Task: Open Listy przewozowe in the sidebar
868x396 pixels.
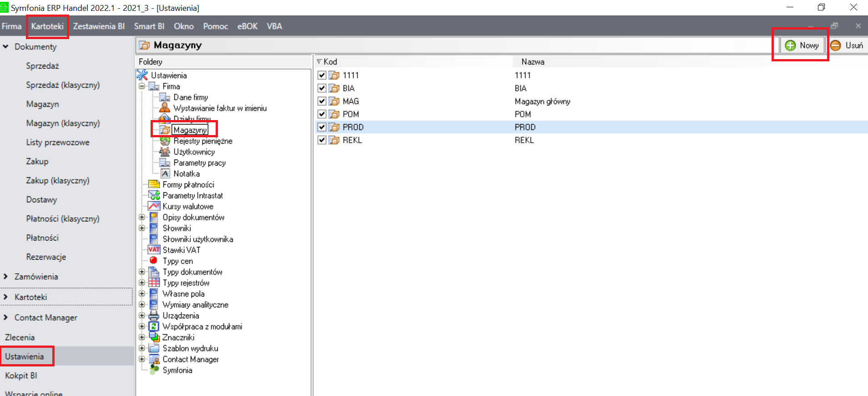Action: (58, 142)
